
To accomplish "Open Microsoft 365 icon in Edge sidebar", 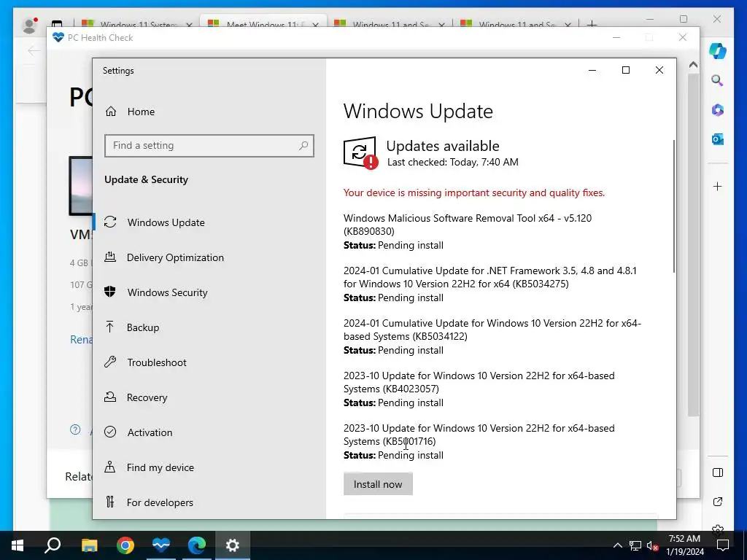I will pos(718,110).
